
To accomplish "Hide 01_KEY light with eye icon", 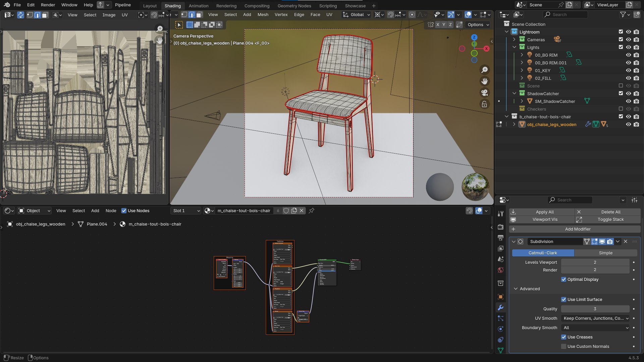I will click(x=629, y=70).
